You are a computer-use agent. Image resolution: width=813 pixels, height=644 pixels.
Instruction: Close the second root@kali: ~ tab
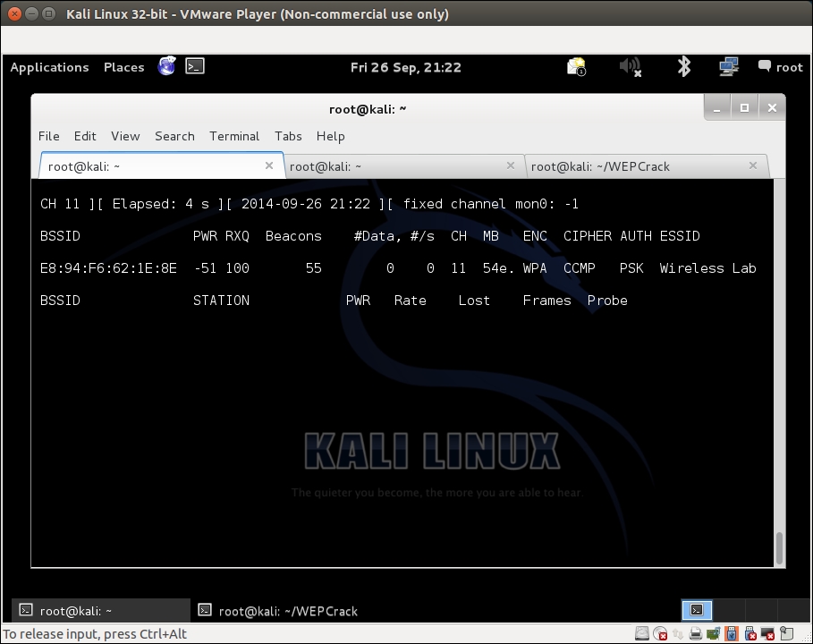tap(511, 165)
